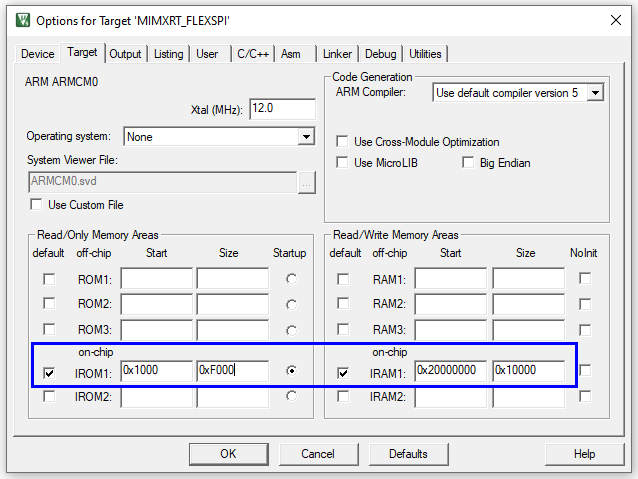Select the IROM2 Startup radio button
This screenshot has width=638, height=479.
tap(291, 396)
